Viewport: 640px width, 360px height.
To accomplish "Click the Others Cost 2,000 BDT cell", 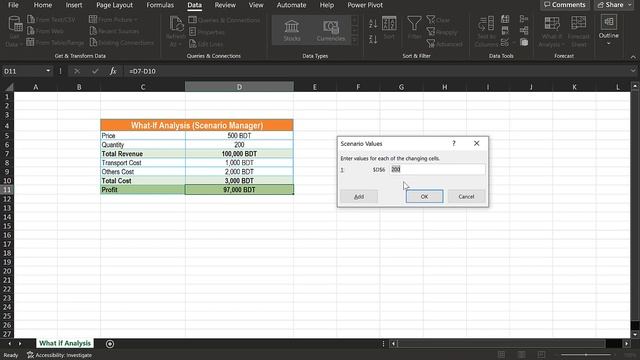I will (x=239, y=172).
